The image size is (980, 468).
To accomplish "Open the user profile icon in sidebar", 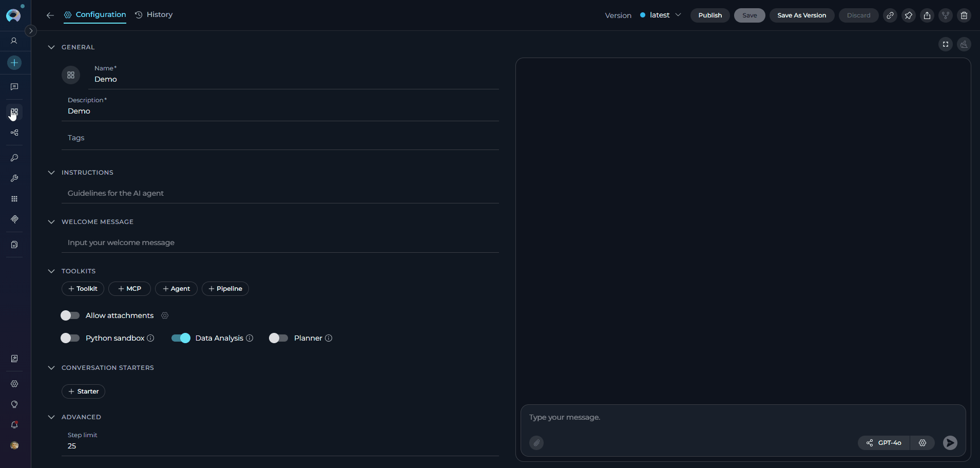I will 14,41.
